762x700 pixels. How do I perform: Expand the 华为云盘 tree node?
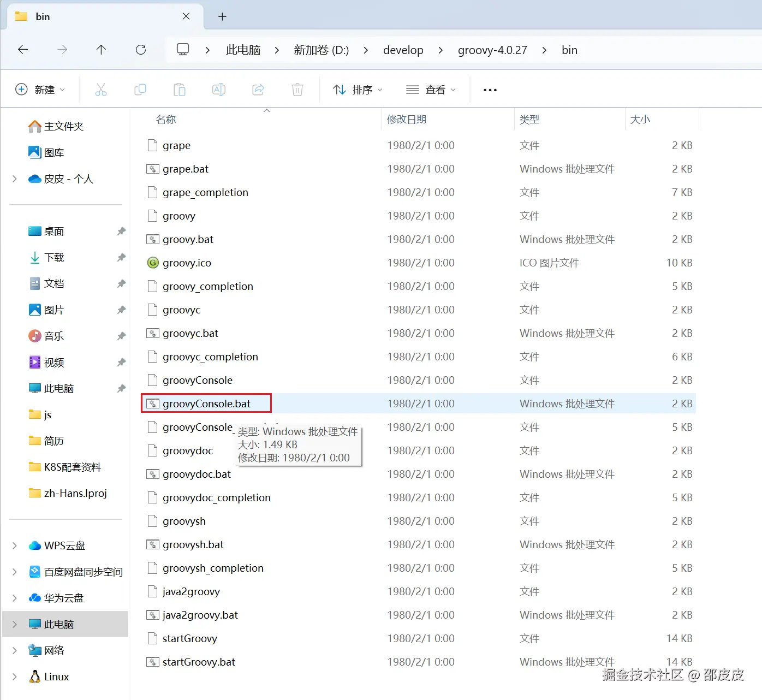tap(15, 598)
